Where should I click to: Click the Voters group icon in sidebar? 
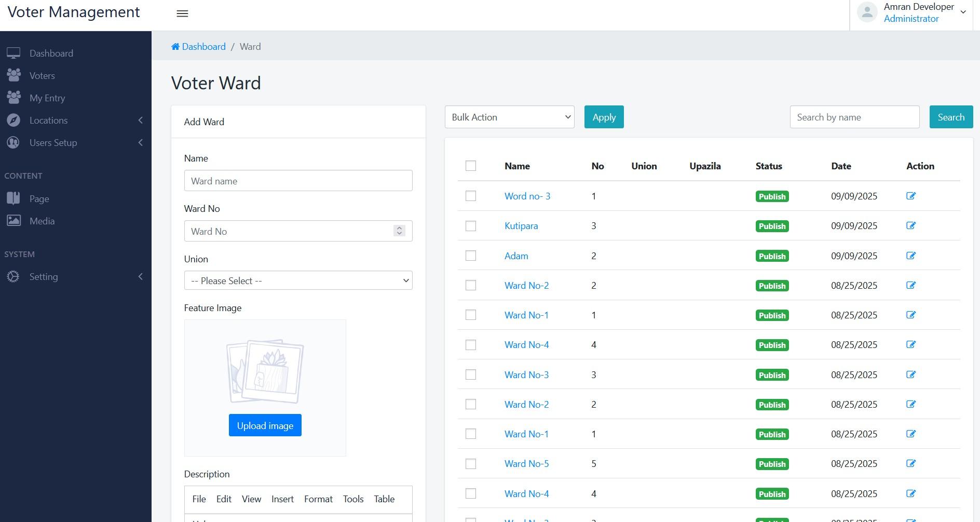coord(13,75)
